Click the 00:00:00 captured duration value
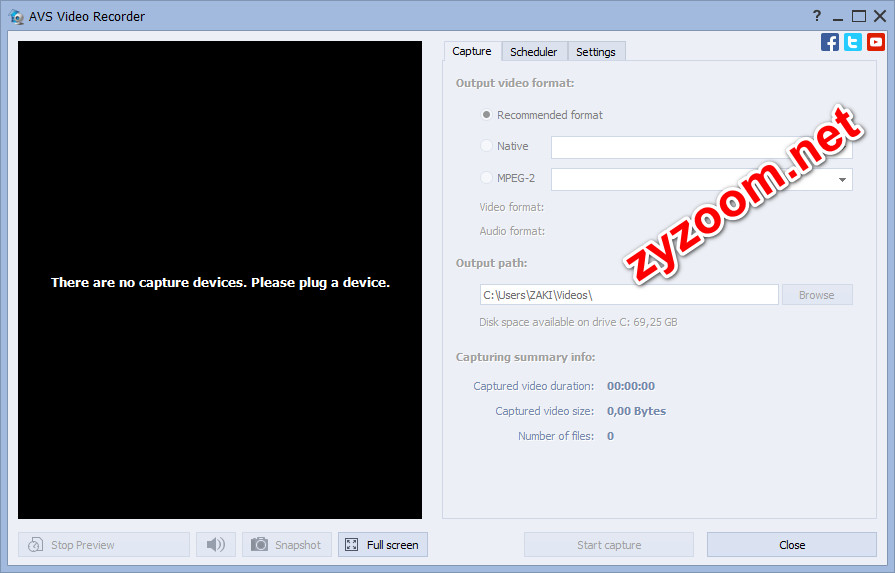895x573 pixels. point(631,386)
